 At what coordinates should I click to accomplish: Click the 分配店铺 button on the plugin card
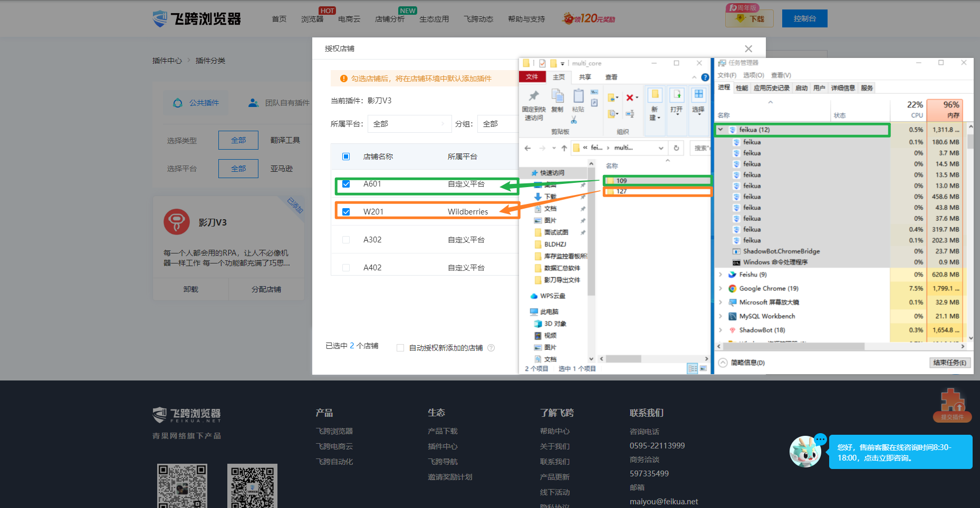[x=266, y=289]
